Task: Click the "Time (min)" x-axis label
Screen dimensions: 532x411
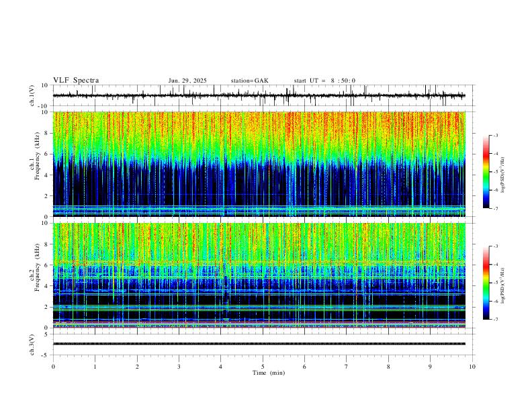Action: pos(269,373)
